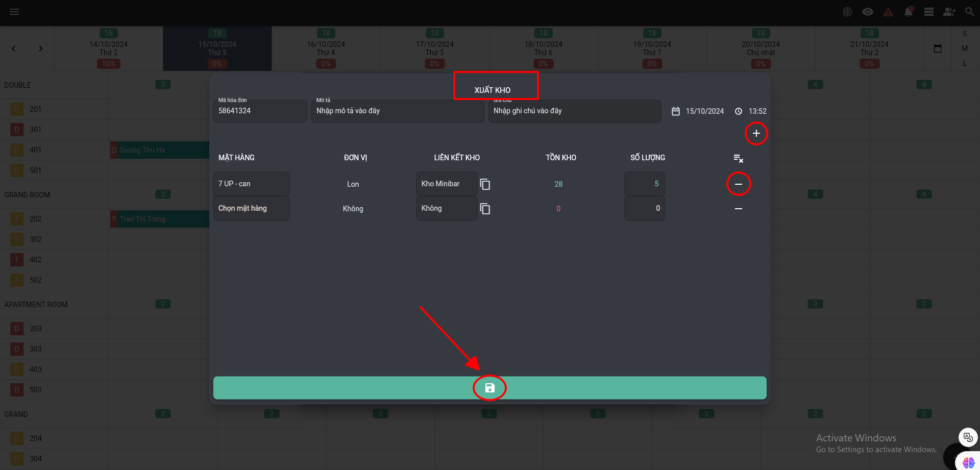Screen dimensions: 980x470
Task: Open the list view icon in header
Action: pyautogui.click(x=929, y=12)
